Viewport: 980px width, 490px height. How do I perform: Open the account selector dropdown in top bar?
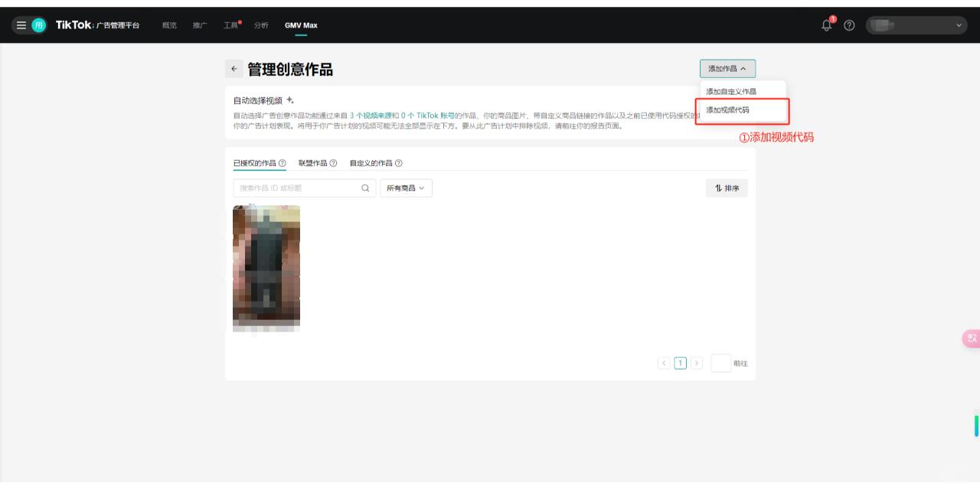(x=917, y=25)
